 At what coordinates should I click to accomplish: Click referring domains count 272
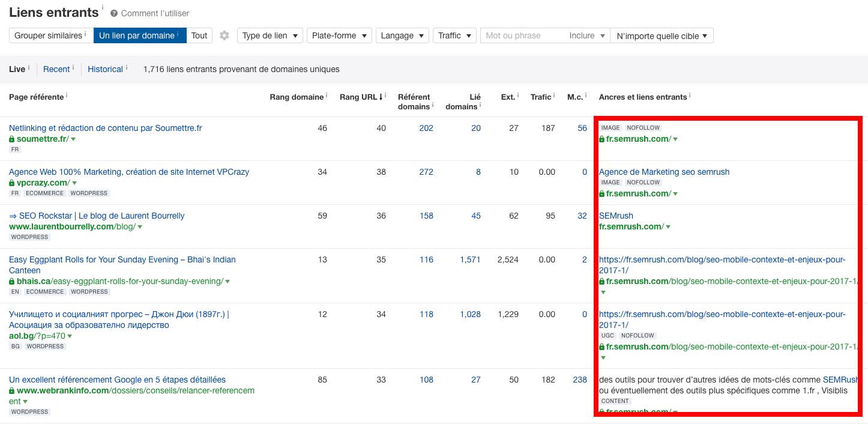(426, 172)
